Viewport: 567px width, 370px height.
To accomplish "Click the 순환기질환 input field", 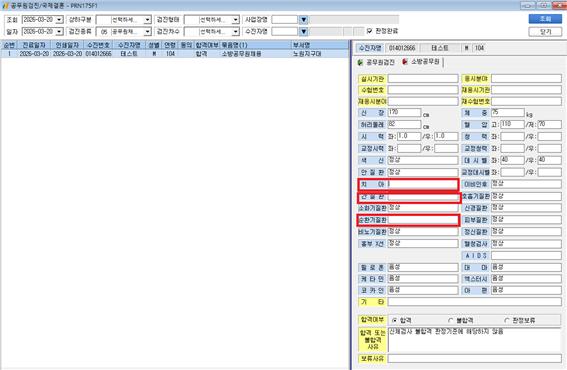I will tap(423, 220).
